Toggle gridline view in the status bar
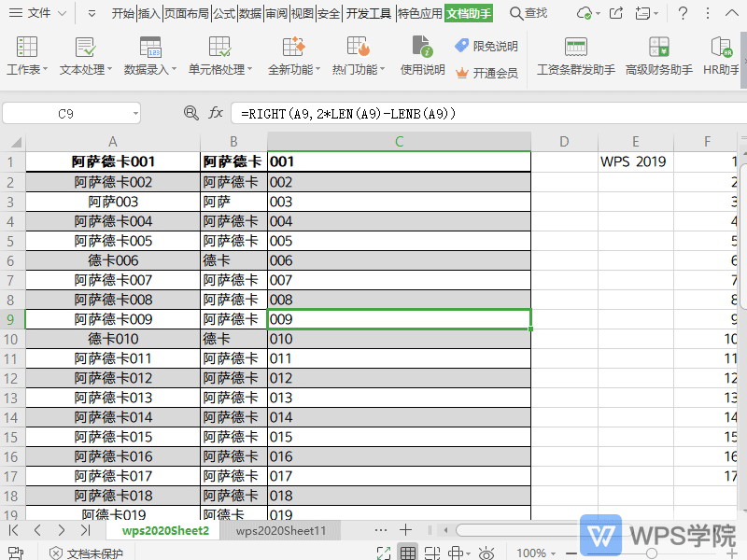Screen dimensions: 747x560 408,553
